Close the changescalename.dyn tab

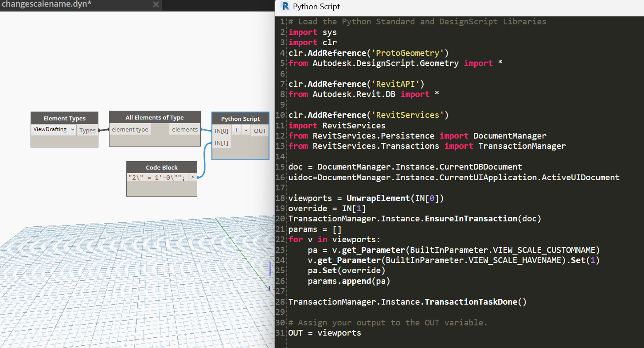(x=156, y=5)
